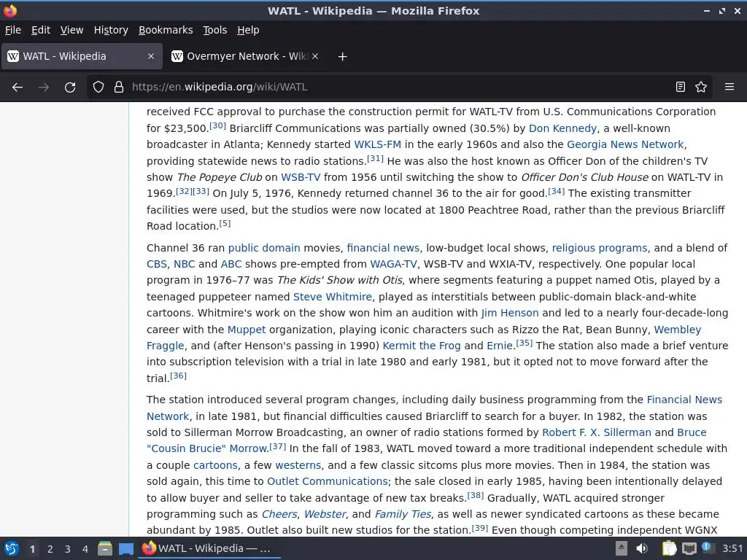Open the file manager taskbar icon
The width and height of the screenshot is (747, 560).
[x=105, y=549]
